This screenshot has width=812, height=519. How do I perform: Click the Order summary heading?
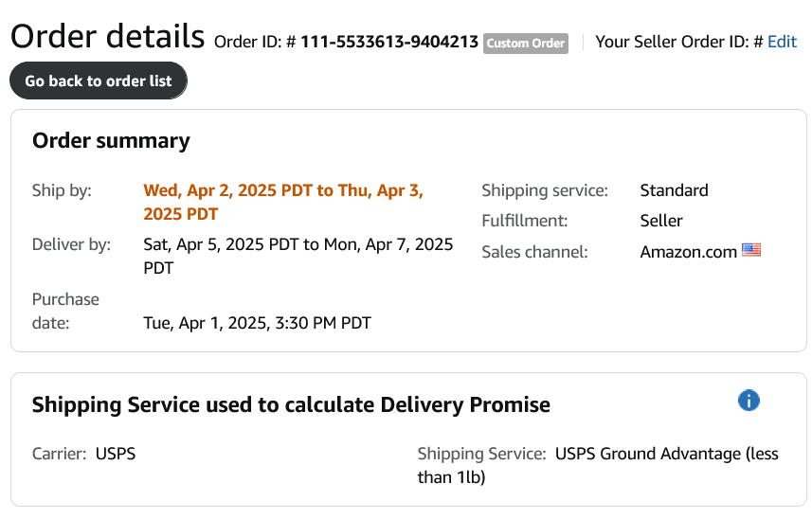[x=111, y=141]
